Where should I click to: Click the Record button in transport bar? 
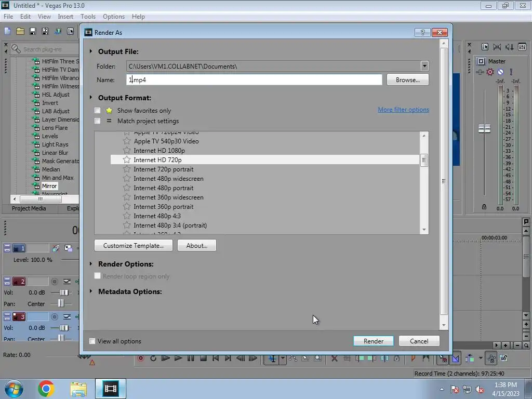tap(140, 358)
